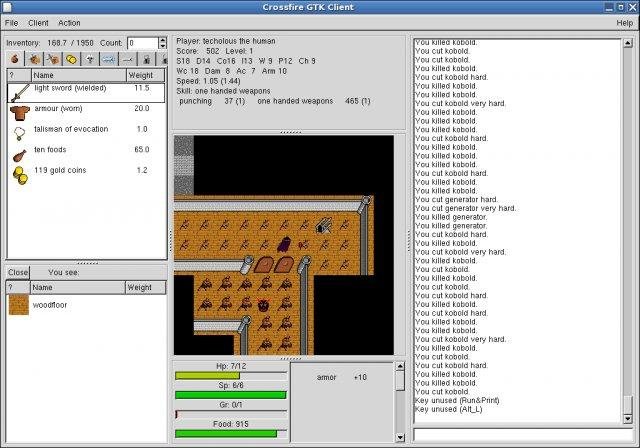Click the woodfloor label in You see list
Viewport: 640px width, 448px height.
(x=50, y=305)
